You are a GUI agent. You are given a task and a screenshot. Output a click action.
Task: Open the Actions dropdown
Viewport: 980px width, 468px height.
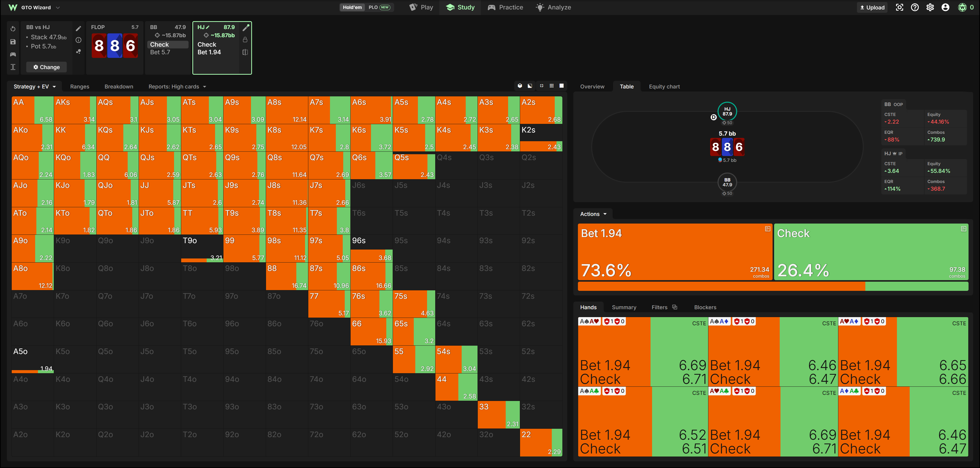click(x=593, y=214)
